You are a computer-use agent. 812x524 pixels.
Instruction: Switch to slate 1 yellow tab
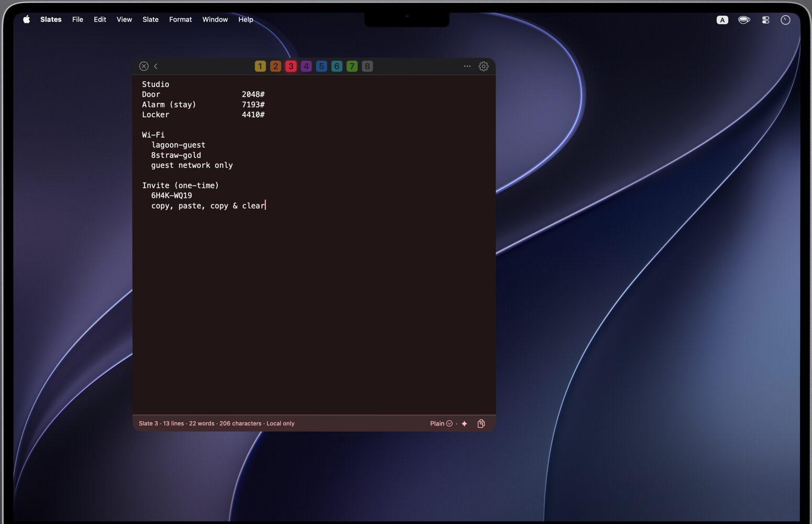[x=260, y=66]
